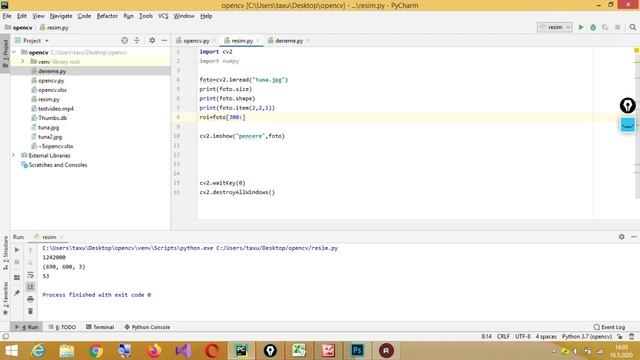Run the resim configuration with green play
The width and height of the screenshot is (640, 360).
click(x=581, y=27)
